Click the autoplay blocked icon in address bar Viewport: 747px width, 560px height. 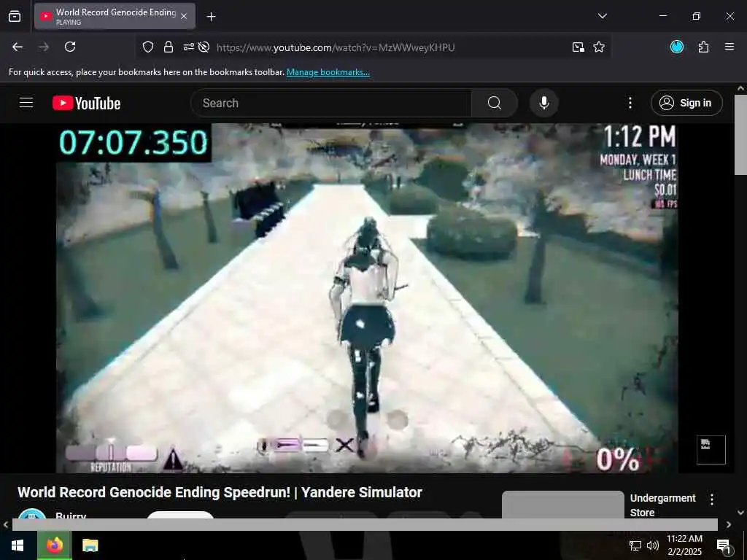[x=204, y=47]
